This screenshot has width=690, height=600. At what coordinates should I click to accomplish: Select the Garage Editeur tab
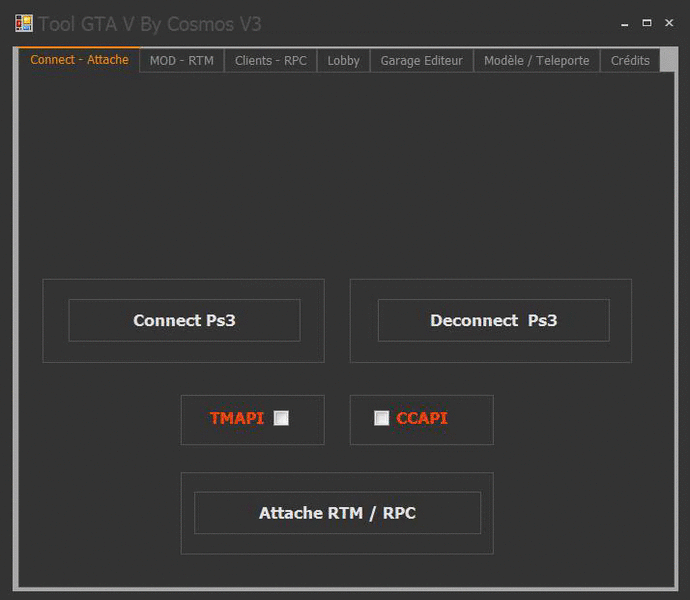coord(422,60)
